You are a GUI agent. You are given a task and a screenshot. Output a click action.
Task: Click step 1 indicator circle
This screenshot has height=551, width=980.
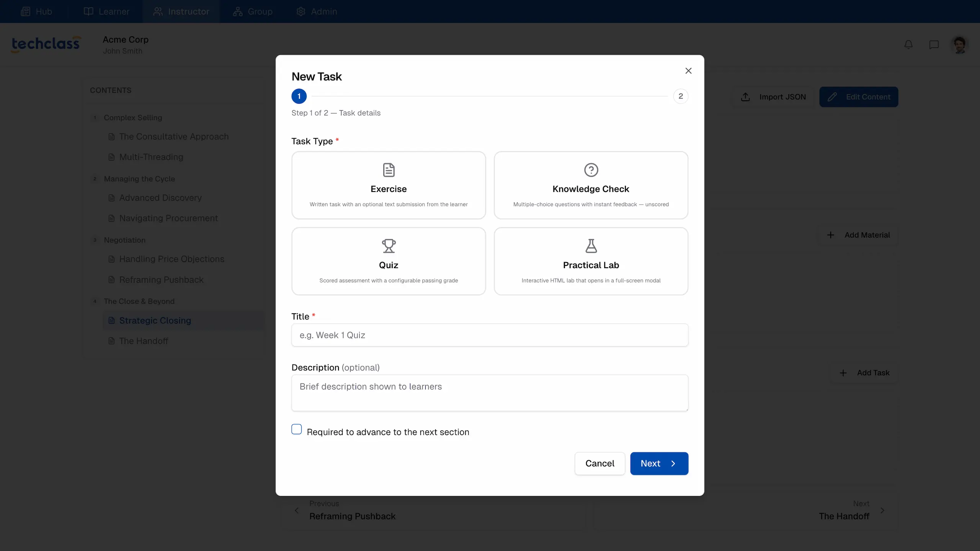[x=299, y=96]
